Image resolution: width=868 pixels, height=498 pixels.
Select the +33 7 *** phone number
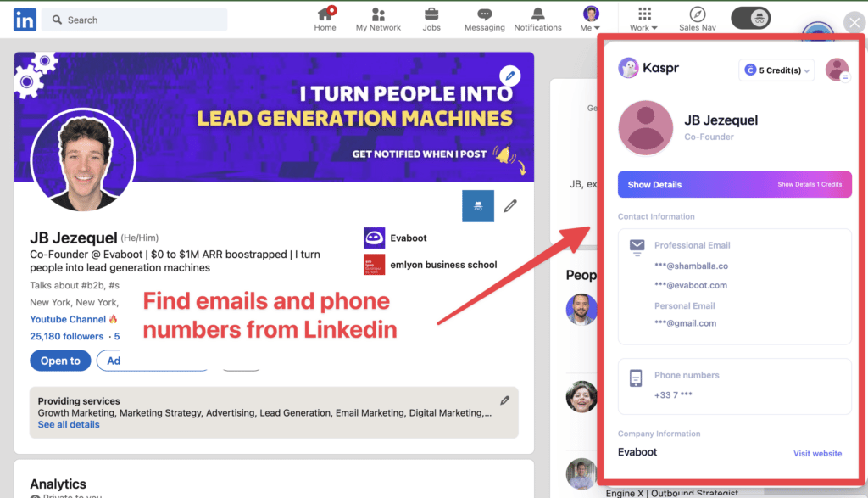(x=673, y=395)
